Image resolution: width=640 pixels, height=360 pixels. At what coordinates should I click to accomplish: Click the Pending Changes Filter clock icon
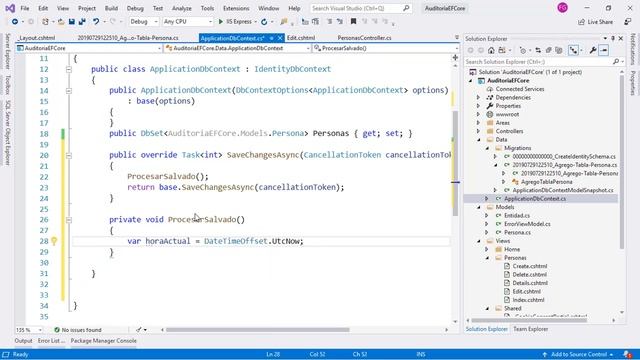pyautogui.click(x=523, y=50)
